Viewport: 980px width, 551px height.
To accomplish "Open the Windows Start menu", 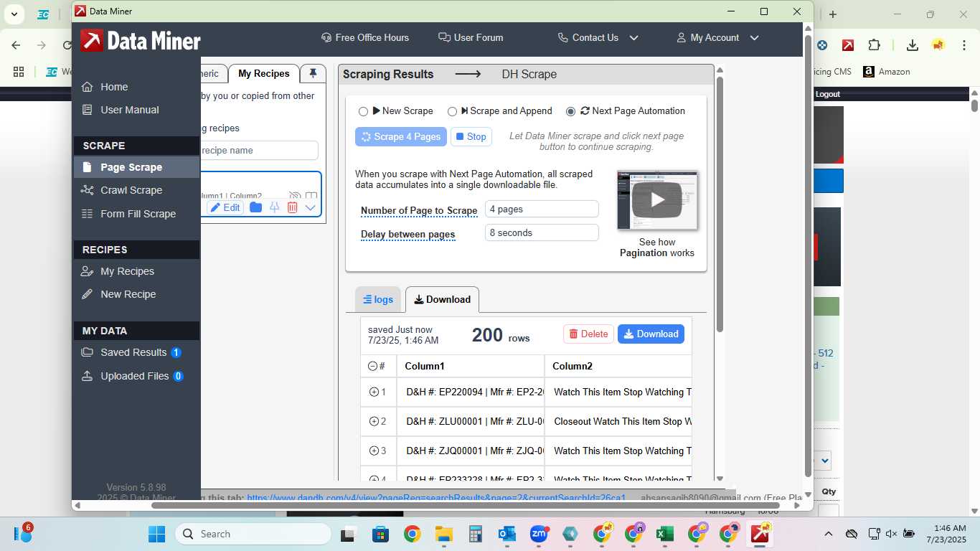I will (x=156, y=534).
